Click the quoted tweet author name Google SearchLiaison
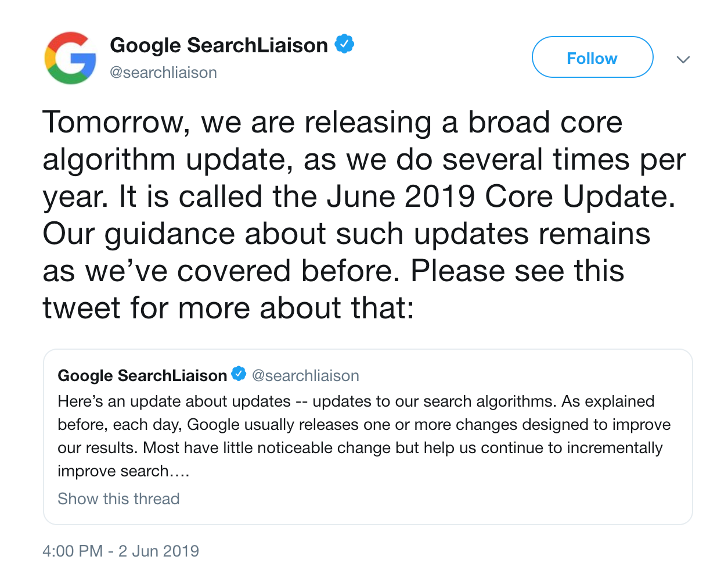This screenshot has height=567, width=728. pos(142,375)
